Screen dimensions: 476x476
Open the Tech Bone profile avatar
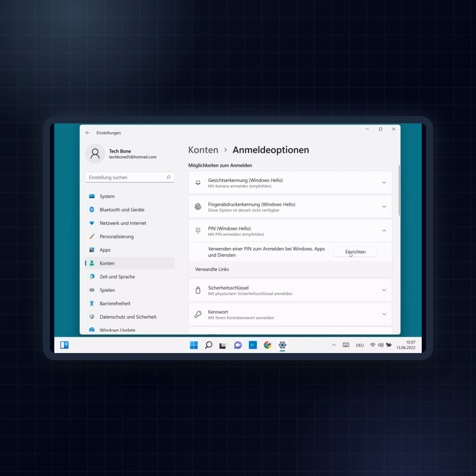click(95, 154)
